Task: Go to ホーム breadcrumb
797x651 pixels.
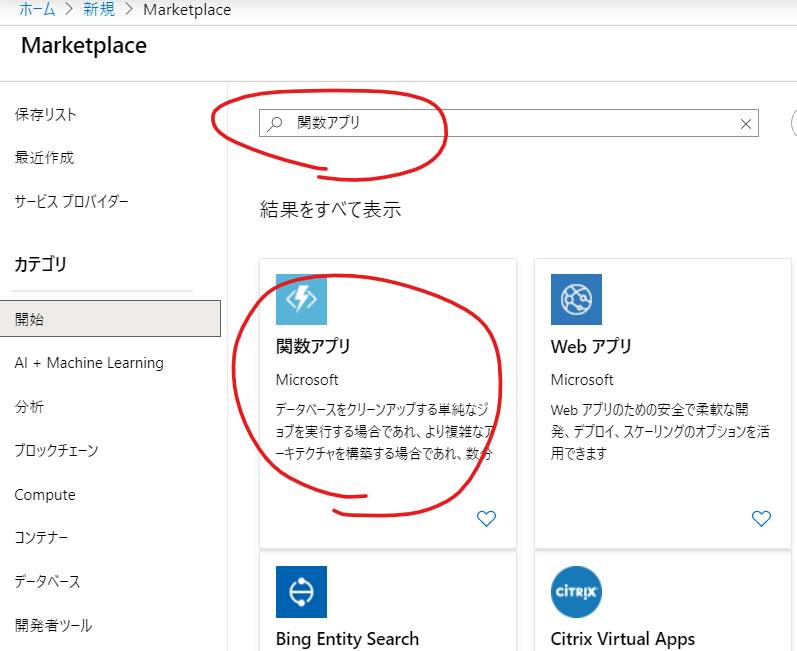Action: point(37,9)
